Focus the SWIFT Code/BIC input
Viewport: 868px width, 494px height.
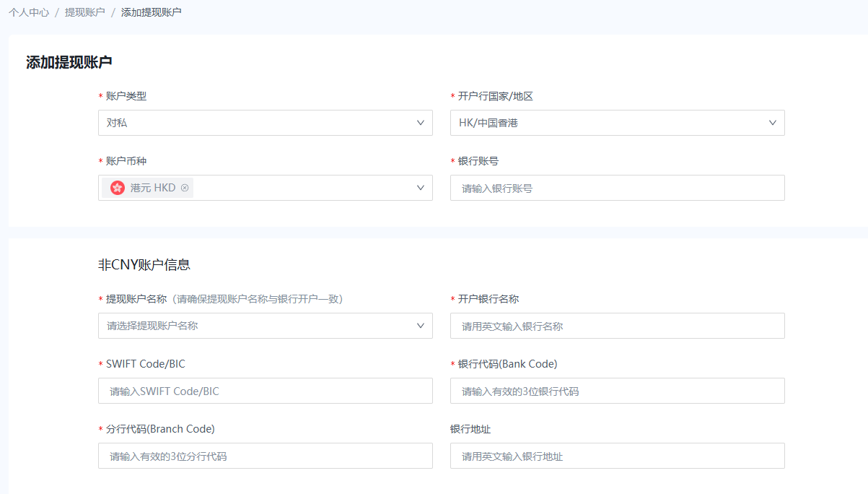pyautogui.click(x=265, y=391)
